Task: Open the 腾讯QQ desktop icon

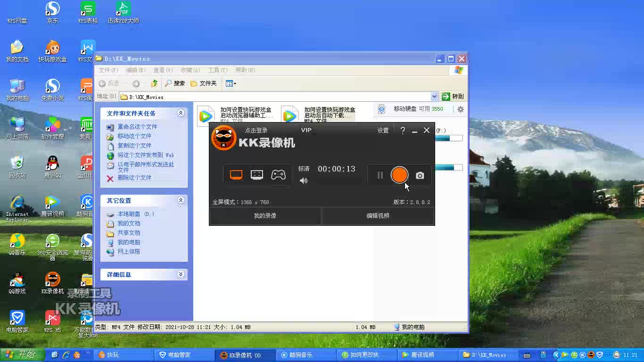Action: point(52,167)
